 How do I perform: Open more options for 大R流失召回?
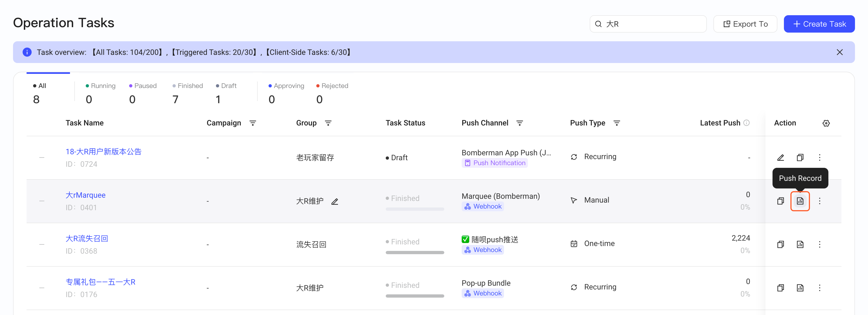tap(819, 244)
